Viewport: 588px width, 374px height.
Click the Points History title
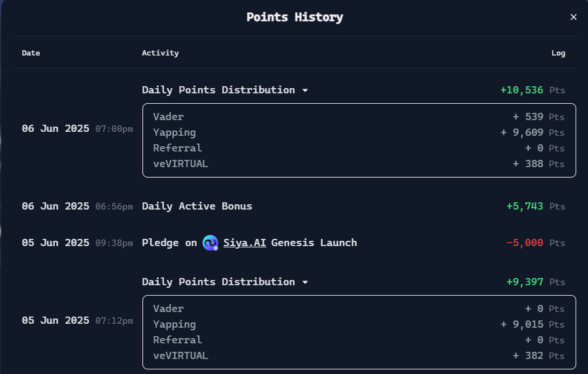tap(295, 17)
